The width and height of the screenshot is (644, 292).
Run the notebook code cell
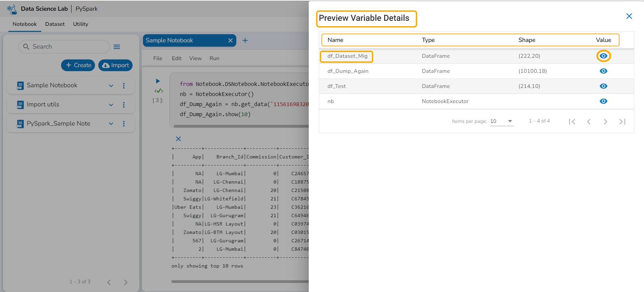(x=158, y=81)
